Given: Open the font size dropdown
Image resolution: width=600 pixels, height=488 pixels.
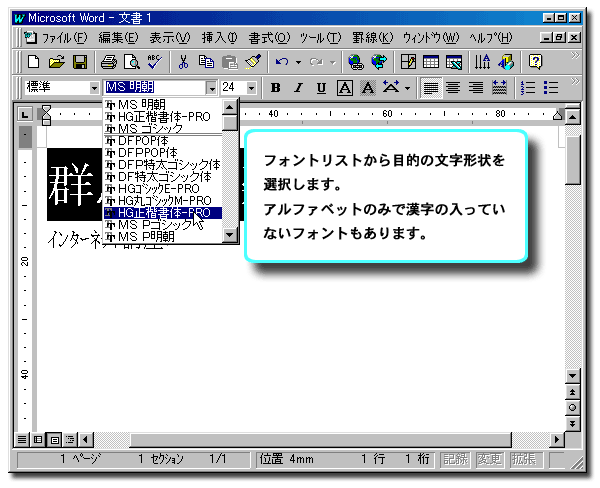Looking at the screenshot, I should click(x=251, y=88).
